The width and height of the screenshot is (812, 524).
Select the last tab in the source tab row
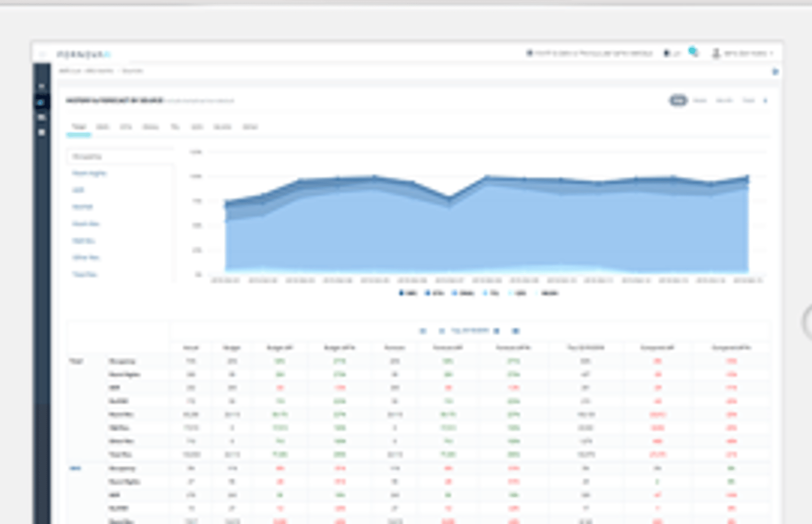[x=250, y=127]
